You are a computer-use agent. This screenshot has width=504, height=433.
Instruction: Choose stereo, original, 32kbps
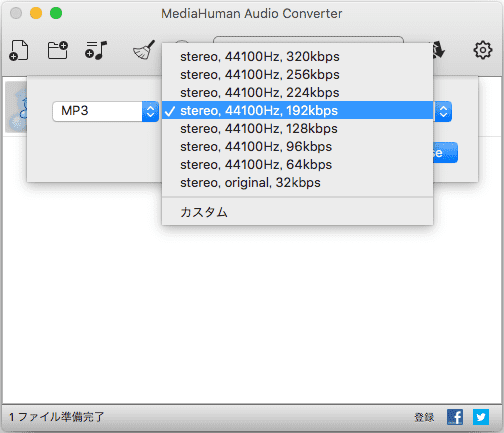[x=297, y=182]
